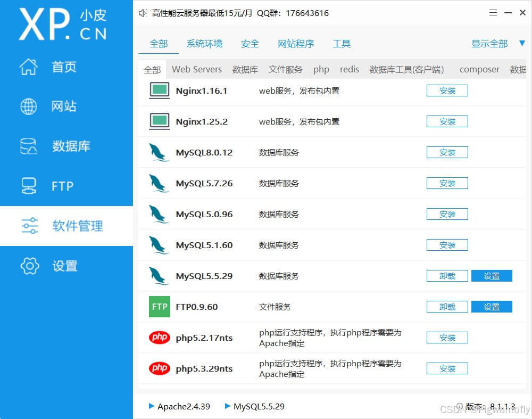Install Nginx1.25.2
Viewport: 532px width, 419px height.
pyautogui.click(x=447, y=121)
